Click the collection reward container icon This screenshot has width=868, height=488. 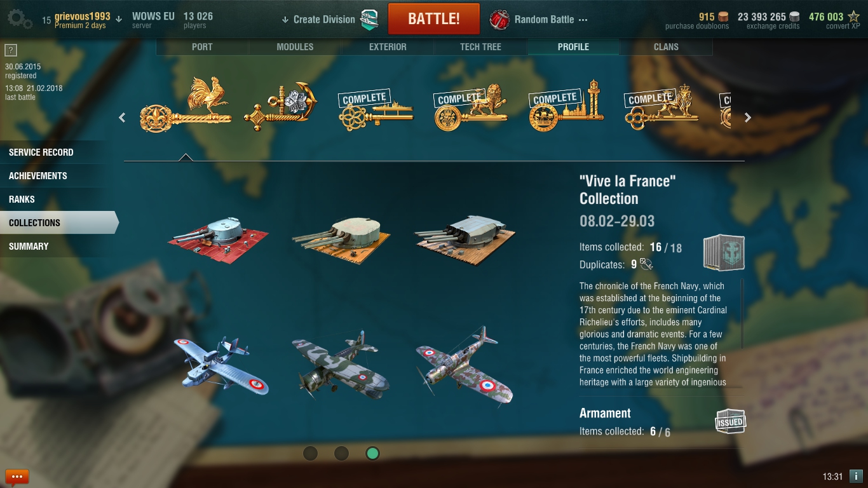point(724,253)
